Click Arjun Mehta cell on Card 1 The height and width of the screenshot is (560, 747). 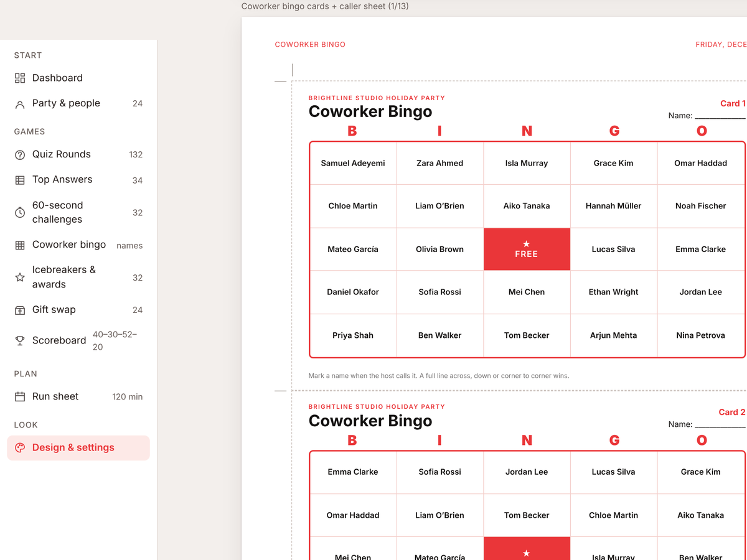pyautogui.click(x=614, y=335)
